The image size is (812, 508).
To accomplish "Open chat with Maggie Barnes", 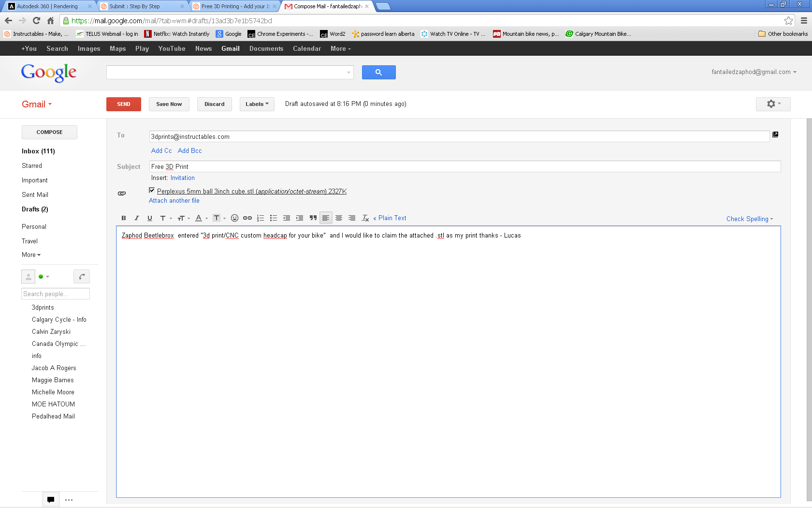I will [x=53, y=380].
